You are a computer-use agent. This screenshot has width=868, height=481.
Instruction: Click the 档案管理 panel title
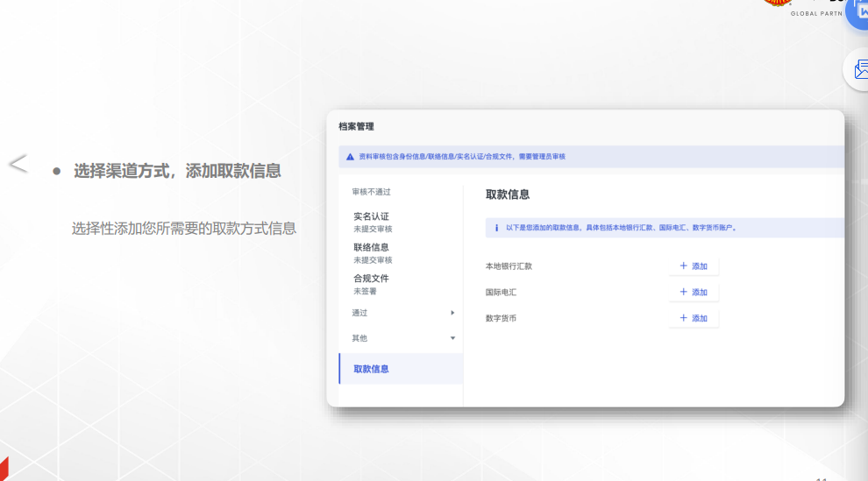[356, 127]
